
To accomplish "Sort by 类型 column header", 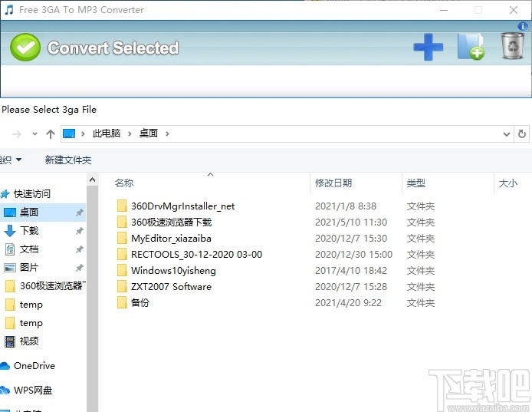I will (416, 183).
